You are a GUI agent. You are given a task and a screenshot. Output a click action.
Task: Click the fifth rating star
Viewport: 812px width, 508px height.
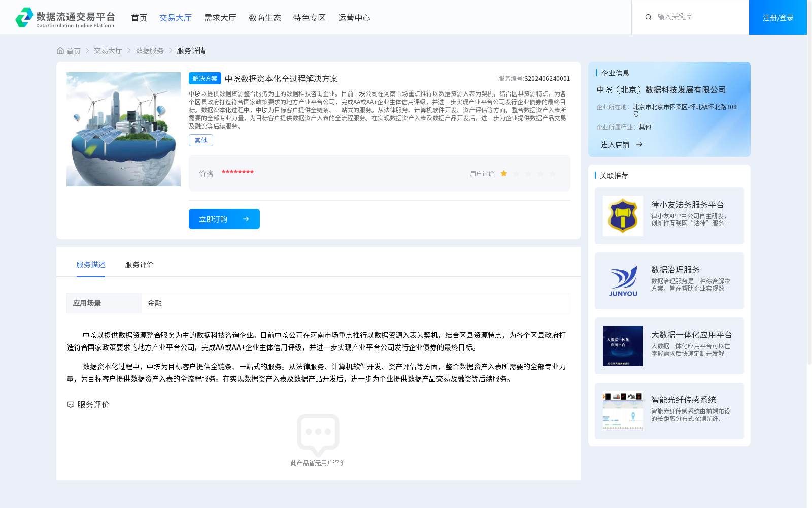pos(553,173)
